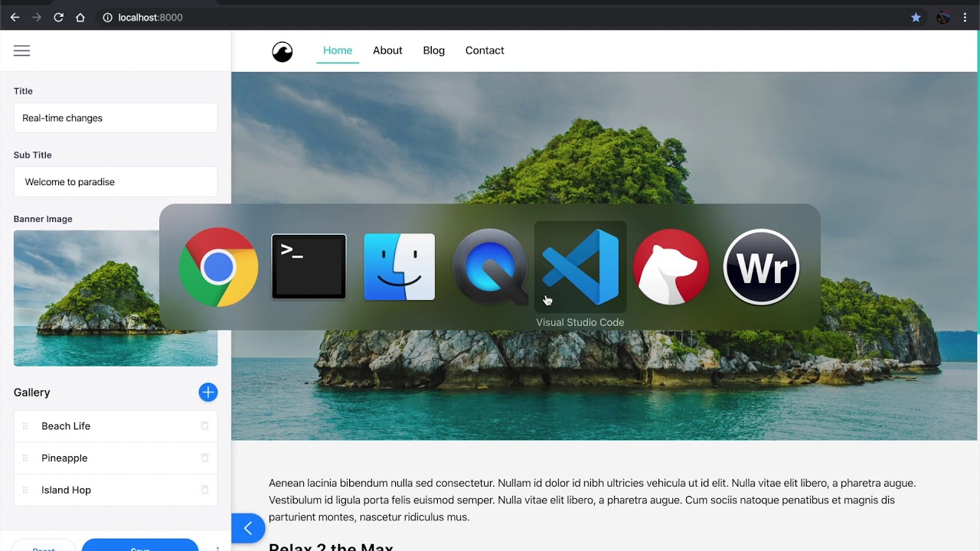This screenshot has height=551, width=980.
Task: Open Beach Life gallery entry
Action: [116, 425]
